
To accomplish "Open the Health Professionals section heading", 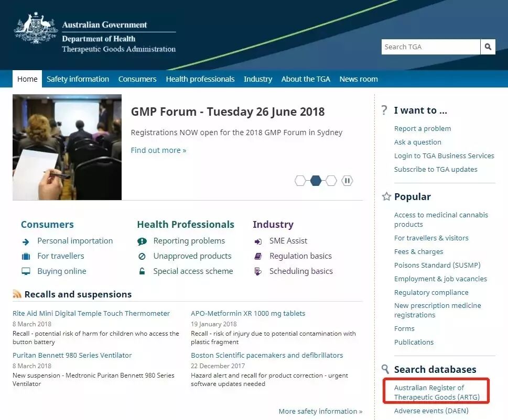I will 186,224.
